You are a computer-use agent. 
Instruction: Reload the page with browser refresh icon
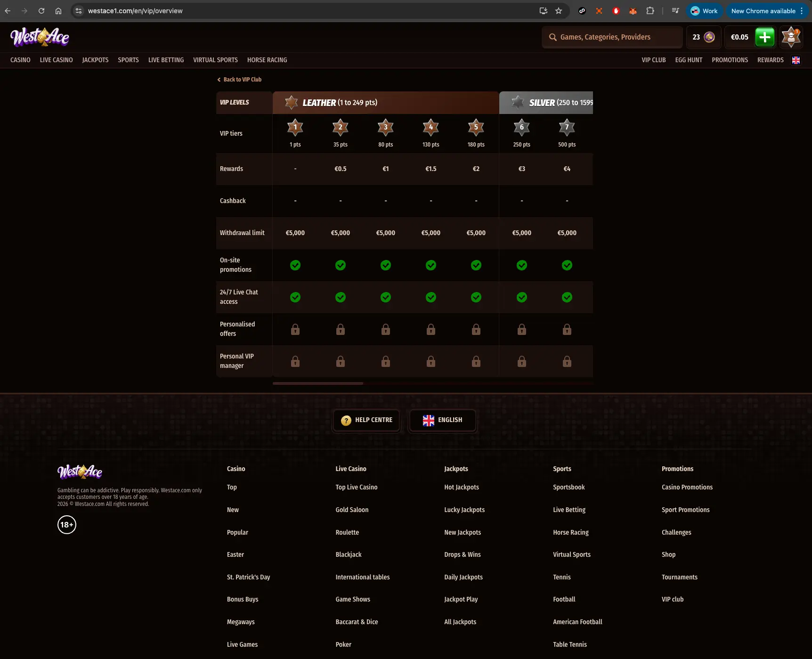point(41,11)
